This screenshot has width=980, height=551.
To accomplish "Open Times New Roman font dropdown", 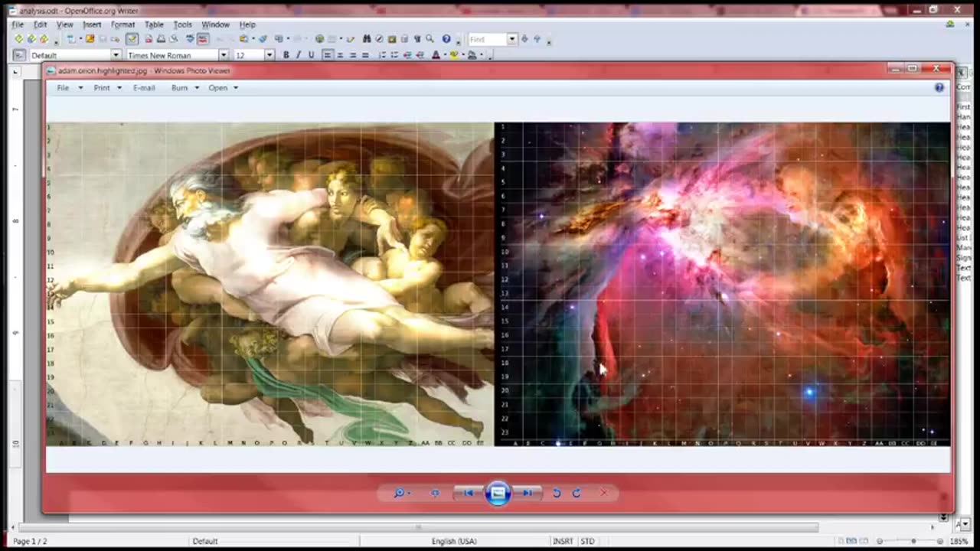I will pyautogui.click(x=224, y=55).
